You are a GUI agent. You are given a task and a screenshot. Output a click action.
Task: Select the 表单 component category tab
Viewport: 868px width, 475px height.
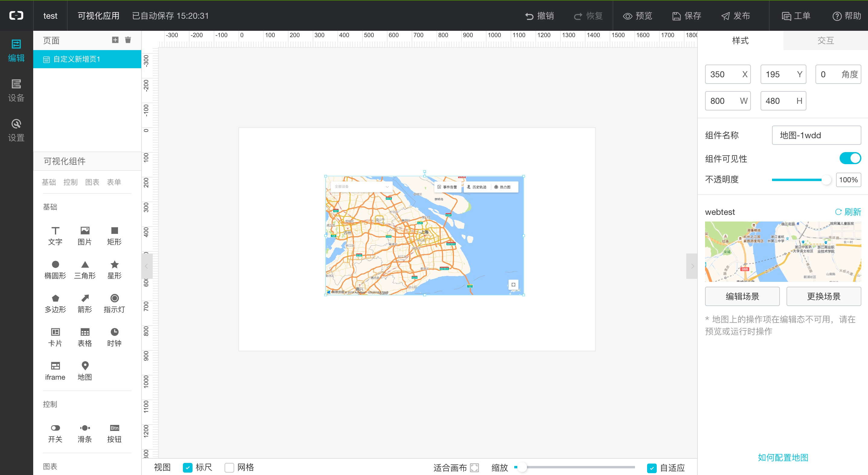pyautogui.click(x=114, y=182)
